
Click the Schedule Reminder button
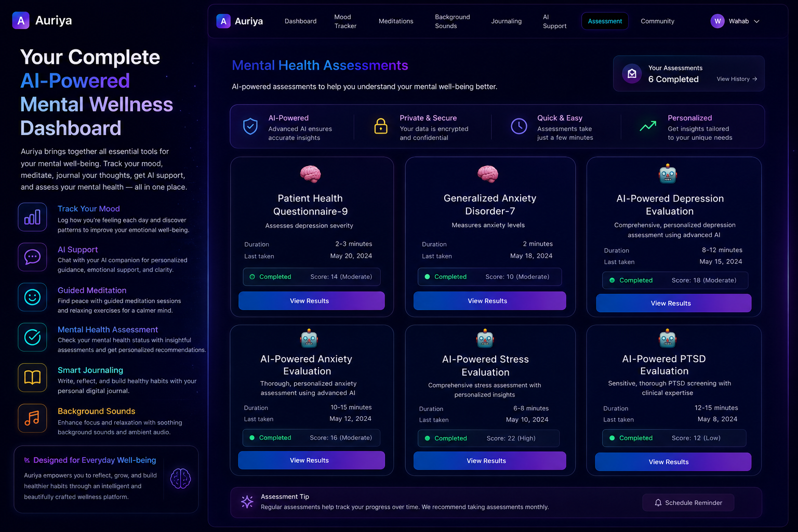[688, 503]
